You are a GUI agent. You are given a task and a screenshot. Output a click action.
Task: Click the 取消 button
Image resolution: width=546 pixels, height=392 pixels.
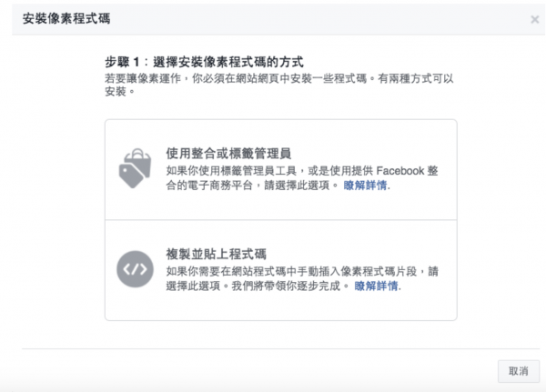(x=519, y=371)
